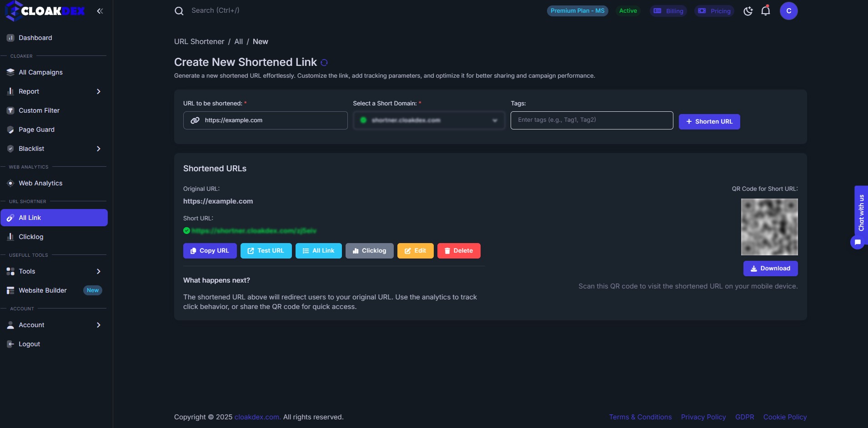
Task: Open Page Guard in sidebar
Action: pos(54,129)
